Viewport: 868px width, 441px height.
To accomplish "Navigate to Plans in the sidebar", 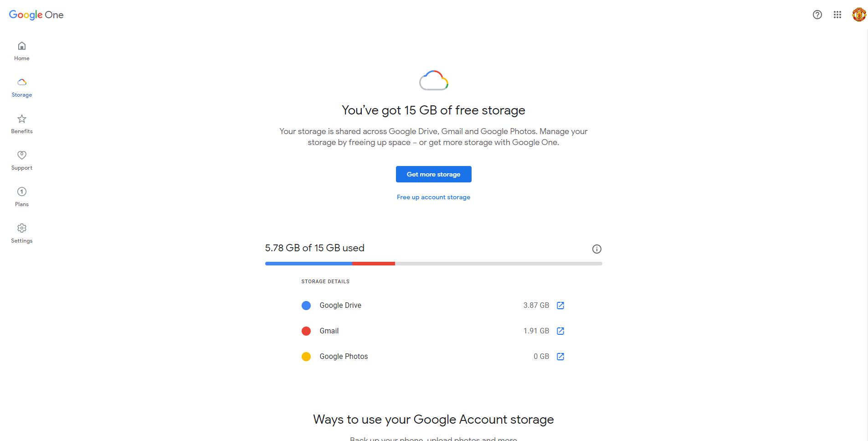I will 22,197.
